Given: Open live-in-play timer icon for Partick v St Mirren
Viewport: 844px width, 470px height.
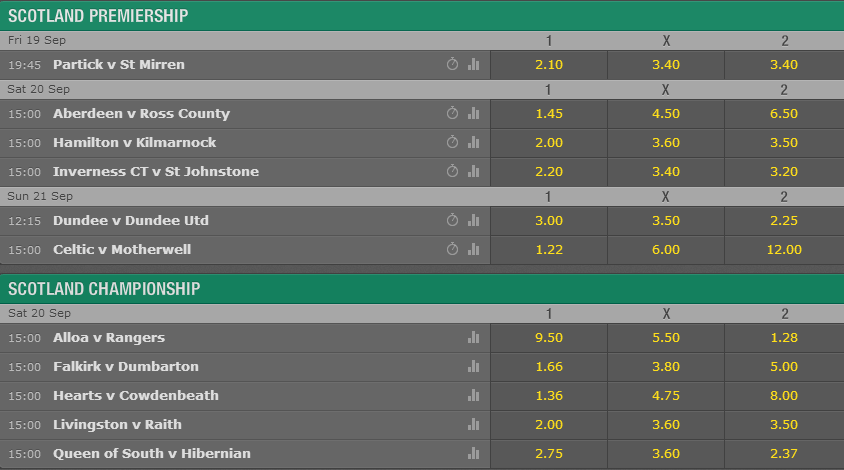Looking at the screenshot, I should [x=452, y=64].
